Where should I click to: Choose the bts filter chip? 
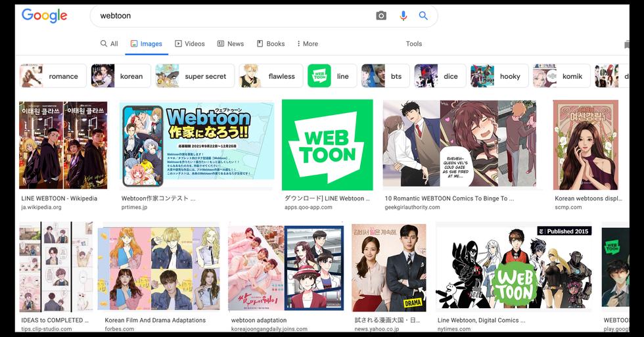(x=385, y=76)
